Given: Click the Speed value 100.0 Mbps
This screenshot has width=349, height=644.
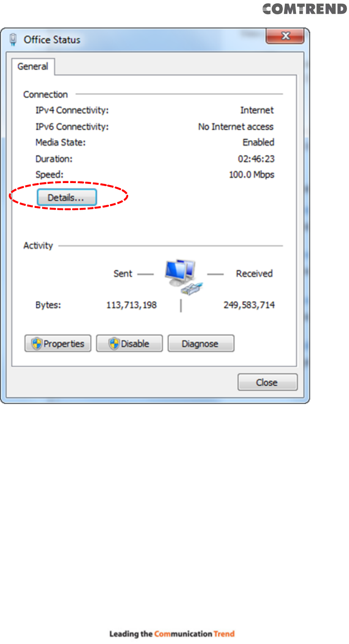Looking at the screenshot, I should coord(252,175).
